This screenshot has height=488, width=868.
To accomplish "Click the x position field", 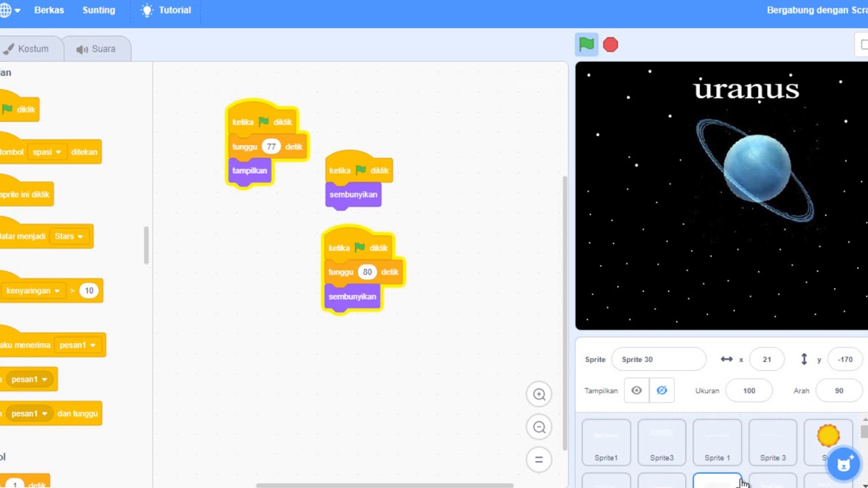I will [x=767, y=359].
